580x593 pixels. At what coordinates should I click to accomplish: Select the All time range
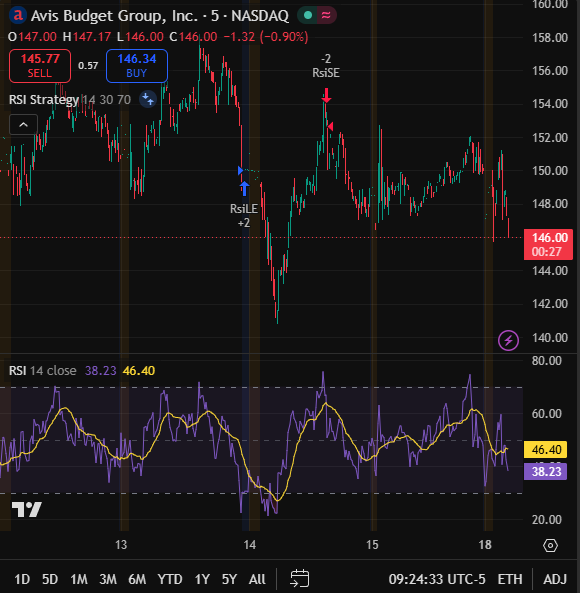coord(257,579)
